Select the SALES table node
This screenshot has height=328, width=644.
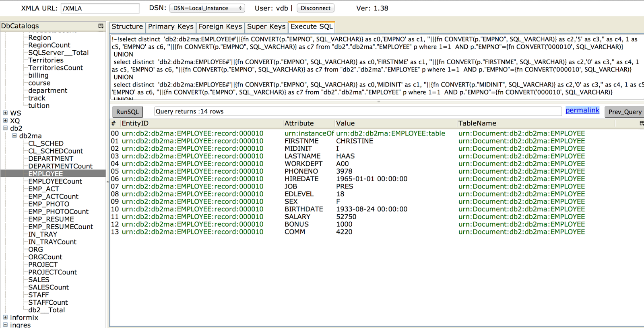point(39,280)
